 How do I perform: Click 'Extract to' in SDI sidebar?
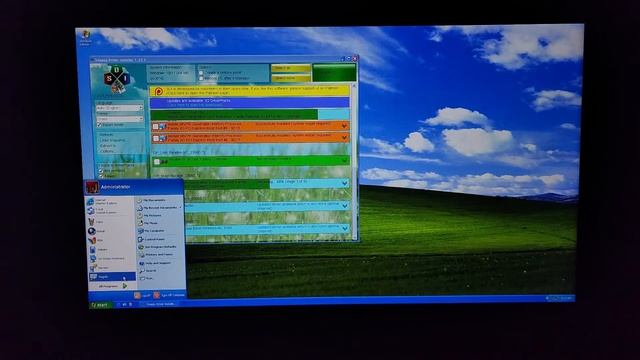pos(108,146)
